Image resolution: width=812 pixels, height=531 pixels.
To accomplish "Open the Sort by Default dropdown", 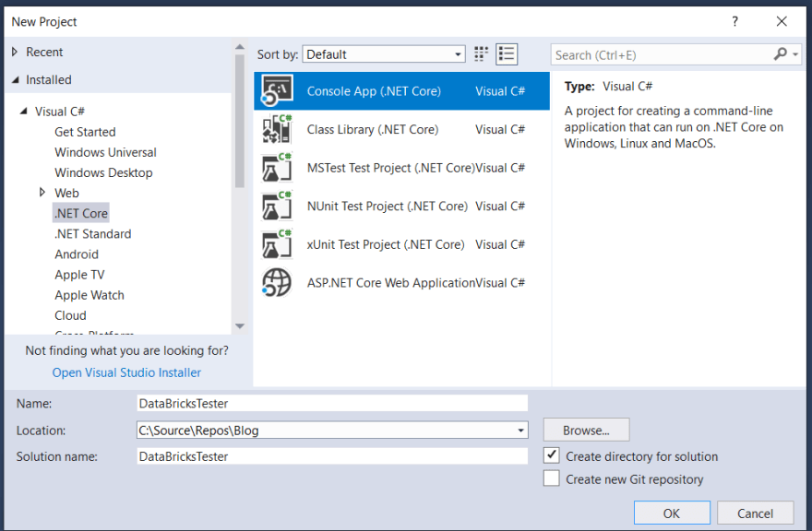I will 384,54.
